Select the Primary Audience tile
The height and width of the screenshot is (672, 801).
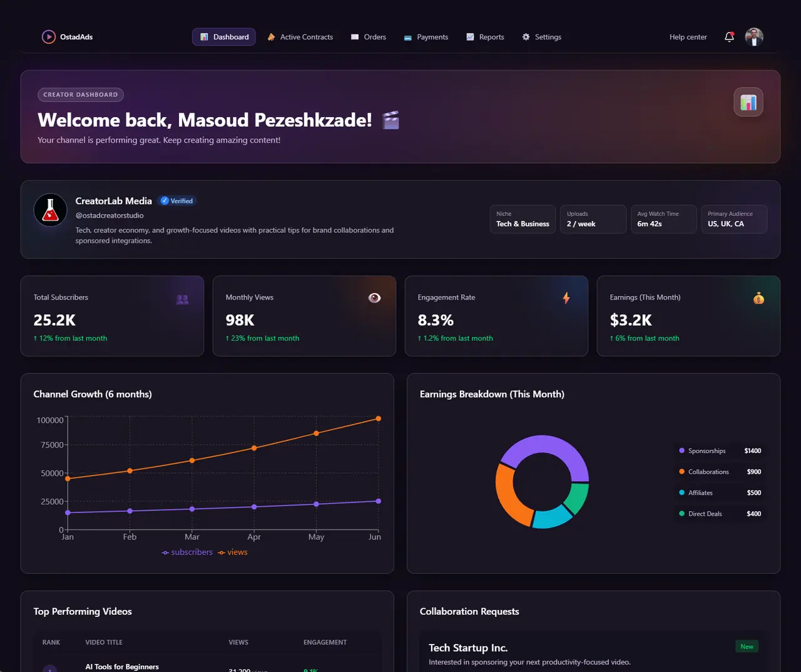734,219
